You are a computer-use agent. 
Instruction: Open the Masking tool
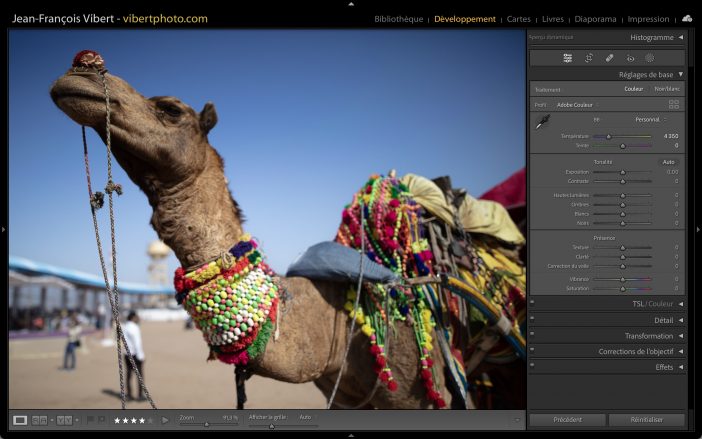click(x=649, y=58)
